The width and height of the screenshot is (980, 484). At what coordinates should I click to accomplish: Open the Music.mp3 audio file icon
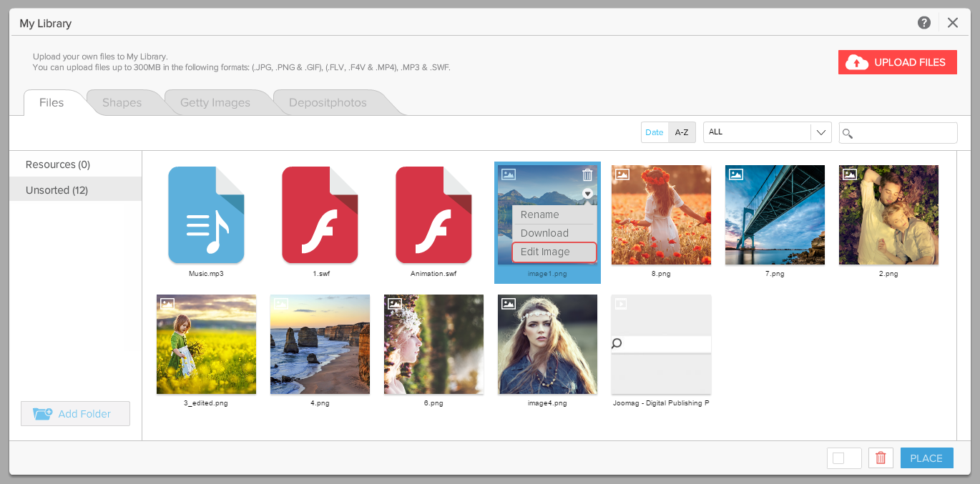(x=206, y=214)
